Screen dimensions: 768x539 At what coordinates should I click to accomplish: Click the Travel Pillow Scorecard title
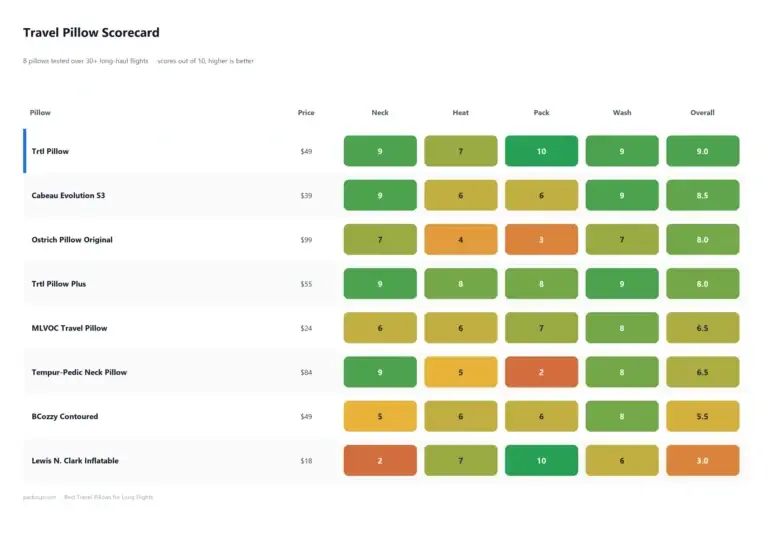91,32
